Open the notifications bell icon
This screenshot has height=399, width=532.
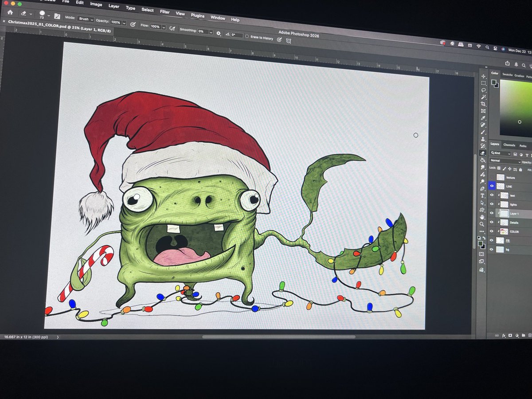(x=516, y=64)
